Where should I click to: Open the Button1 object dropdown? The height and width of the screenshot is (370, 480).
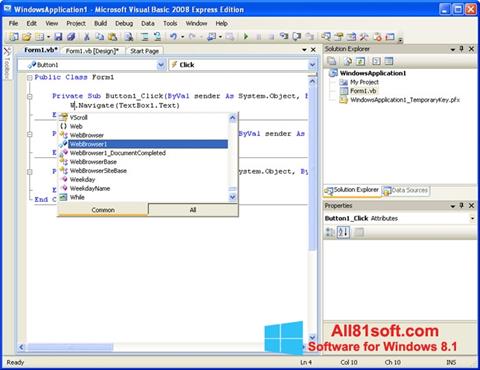tap(161, 65)
